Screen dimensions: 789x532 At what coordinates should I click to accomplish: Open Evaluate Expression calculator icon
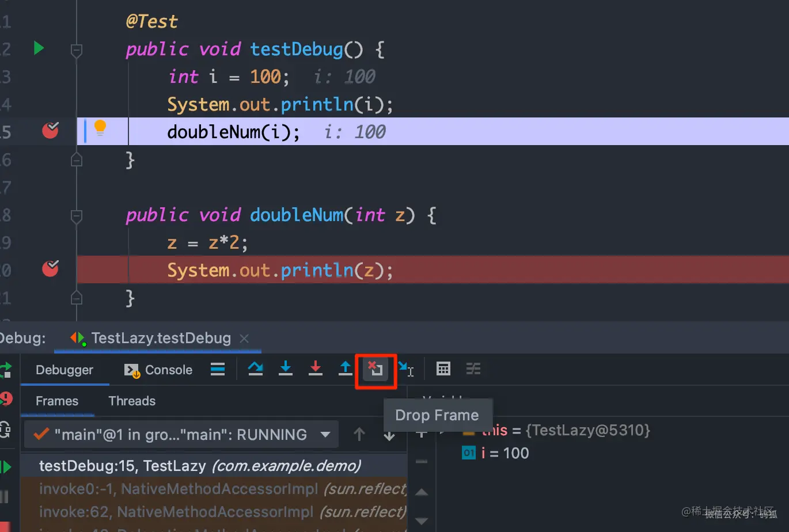pyautogui.click(x=443, y=368)
